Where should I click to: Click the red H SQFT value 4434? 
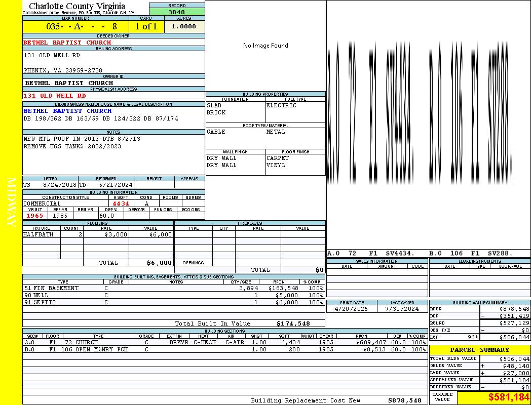coord(121,204)
